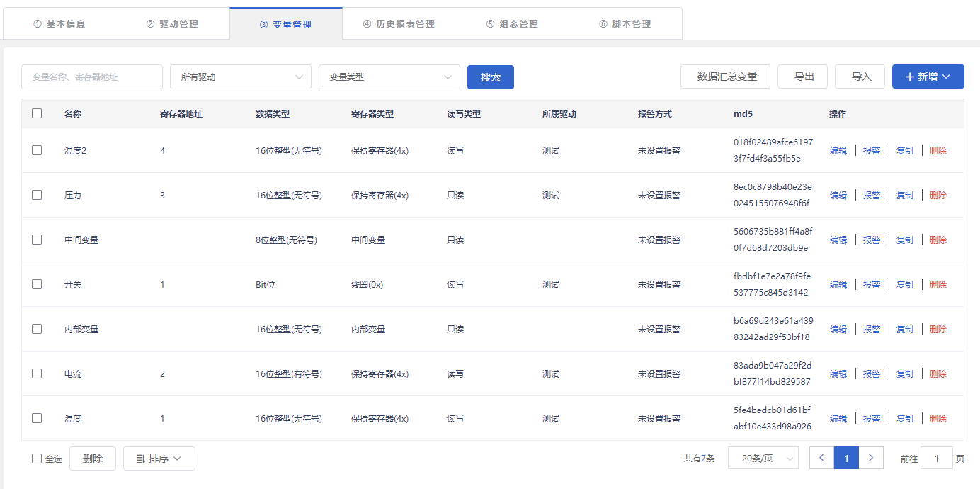
Task: Focus the 前往 page number input
Action: pyautogui.click(x=937, y=459)
